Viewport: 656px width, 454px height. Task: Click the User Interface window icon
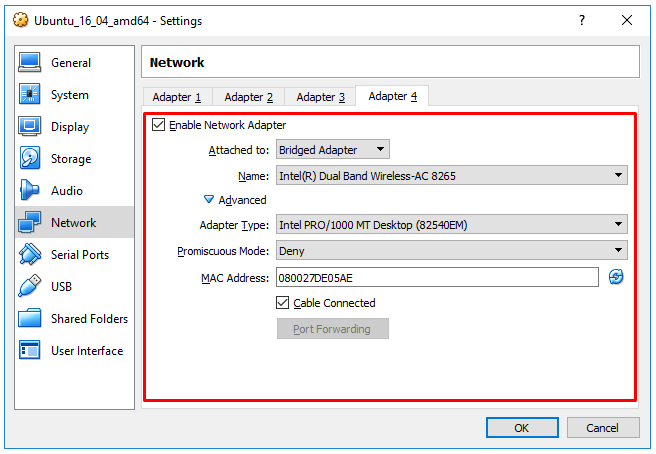29,350
